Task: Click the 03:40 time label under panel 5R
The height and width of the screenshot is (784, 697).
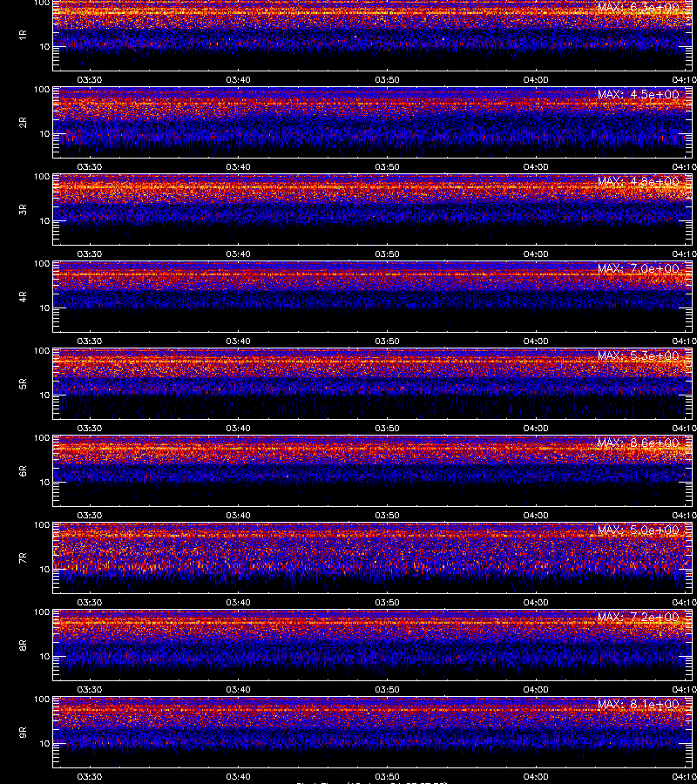Action: tap(238, 428)
